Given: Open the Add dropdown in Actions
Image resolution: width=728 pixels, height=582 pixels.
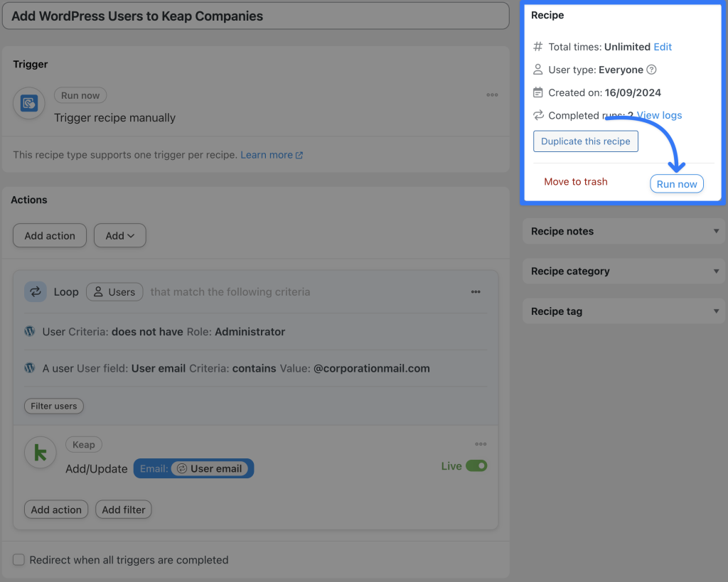Looking at the screenshot, I should point(119,235).
